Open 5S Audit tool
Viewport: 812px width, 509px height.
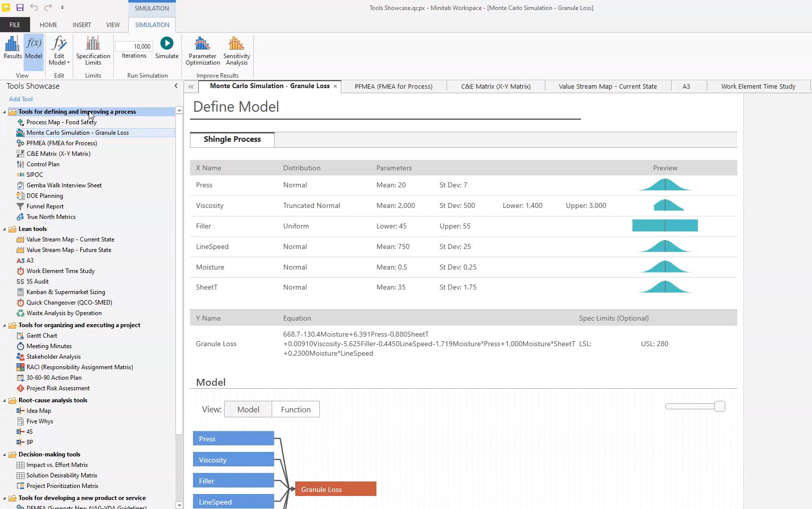(x=37, y=282)
